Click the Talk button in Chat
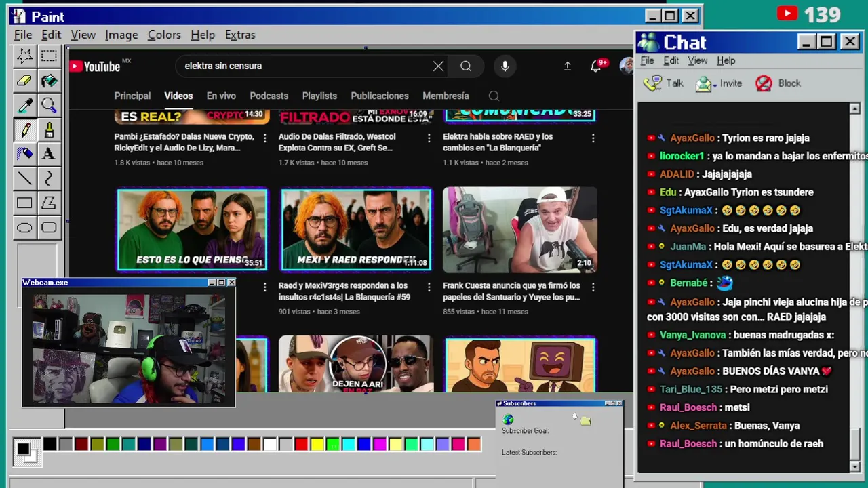 tap(664, 83)
